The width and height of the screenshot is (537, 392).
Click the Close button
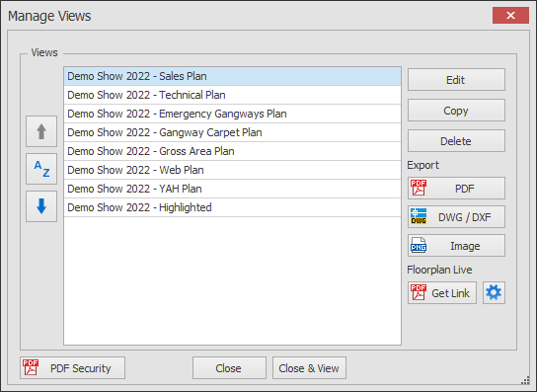(x=229, y=368)
